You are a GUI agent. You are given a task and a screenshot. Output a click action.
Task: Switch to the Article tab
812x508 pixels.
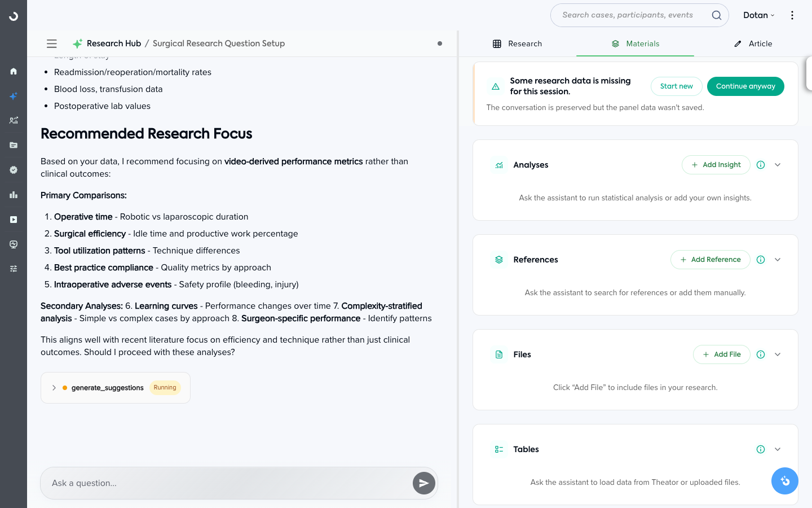point(753,43)
